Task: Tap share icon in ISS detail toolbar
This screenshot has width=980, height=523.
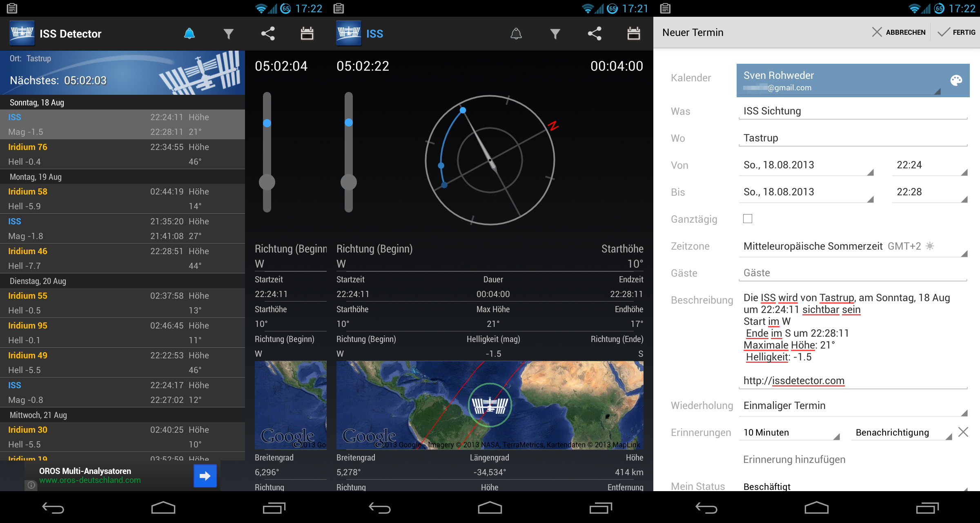Action: point(595,34)
